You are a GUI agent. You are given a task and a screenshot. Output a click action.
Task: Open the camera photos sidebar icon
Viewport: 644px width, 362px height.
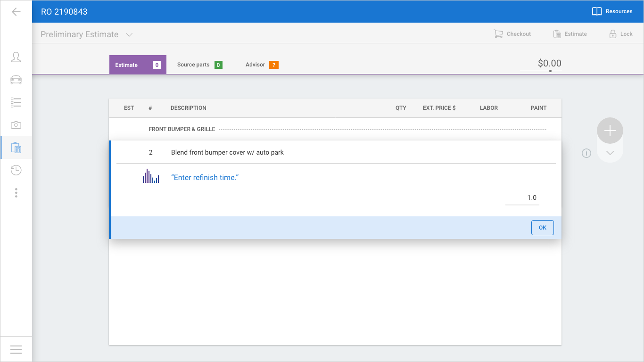[x=16, y=125]
